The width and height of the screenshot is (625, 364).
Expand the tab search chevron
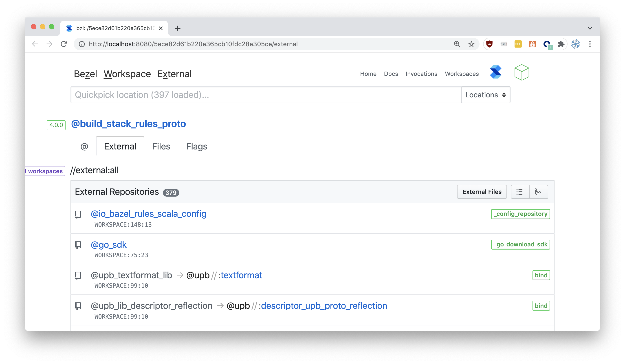click(590, 28)
